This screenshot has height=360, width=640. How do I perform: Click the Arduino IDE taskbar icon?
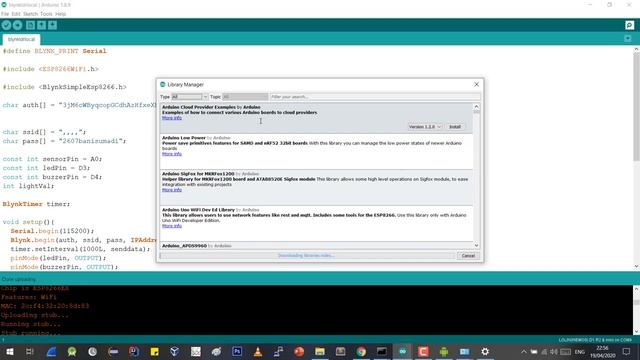[402, 351]
